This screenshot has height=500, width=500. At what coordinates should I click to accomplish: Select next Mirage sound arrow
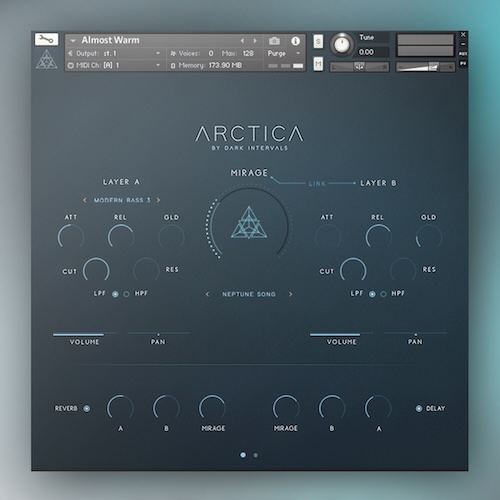(x=291, y=294)
